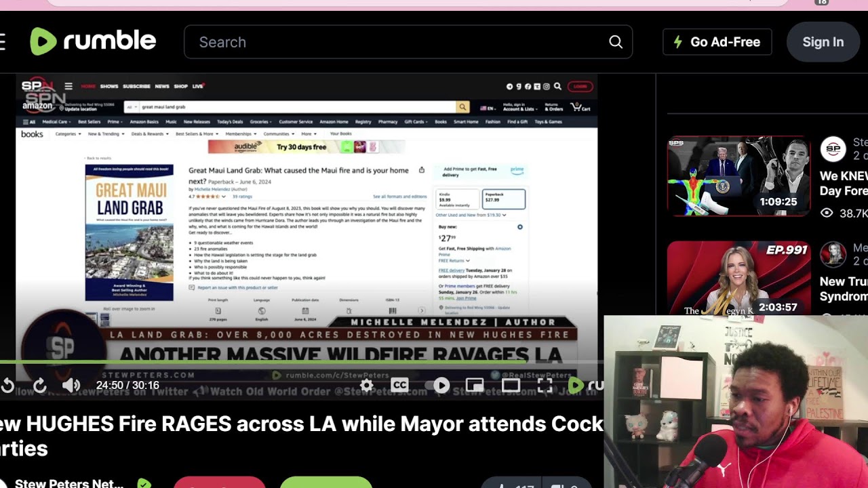This screenshot has width=868, height=488.
Task: Open the 1:09:25 recommended video thumbnail
Action: [738, 176]
